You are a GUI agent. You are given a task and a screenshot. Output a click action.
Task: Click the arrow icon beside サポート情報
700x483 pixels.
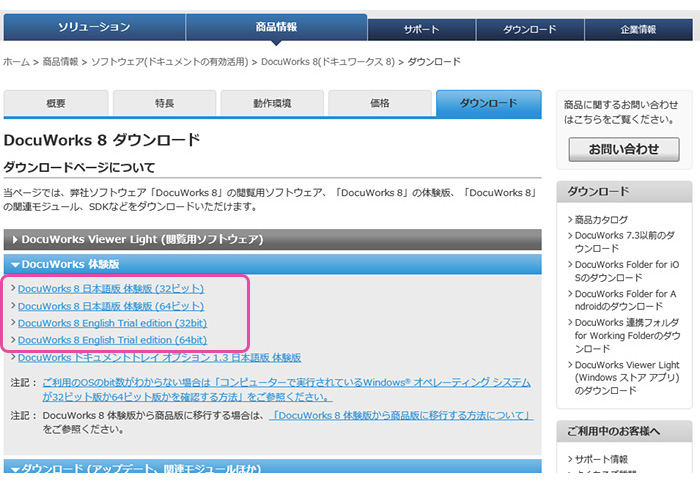[570, 459]
